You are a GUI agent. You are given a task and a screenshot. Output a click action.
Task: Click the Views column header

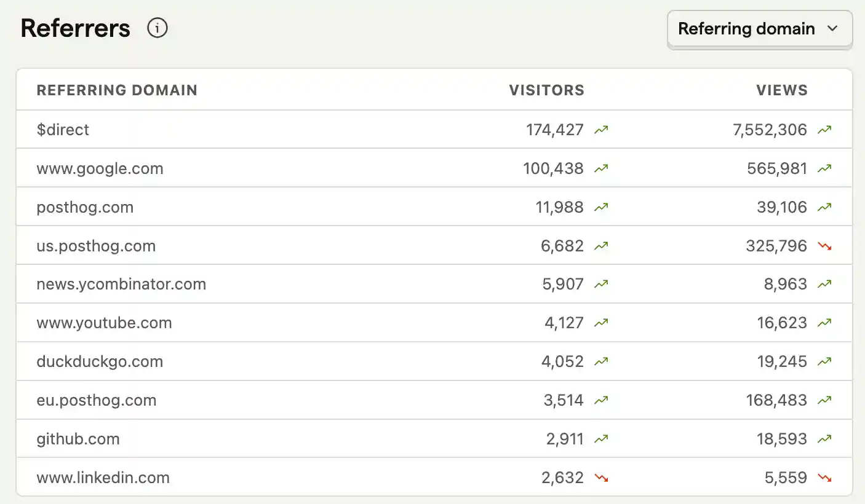point(782,90)
